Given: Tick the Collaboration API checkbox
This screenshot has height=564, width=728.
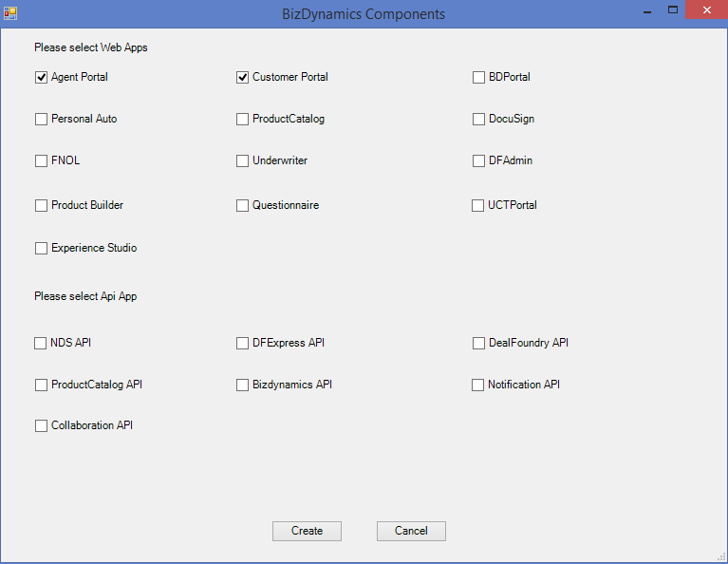Looking at the screenshot, I should coord(42,425).
